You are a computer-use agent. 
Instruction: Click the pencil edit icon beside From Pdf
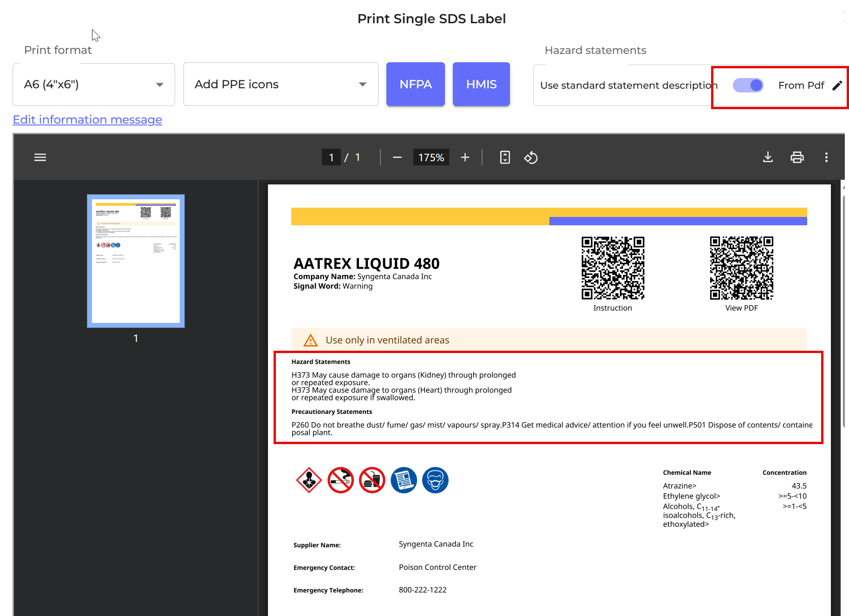pyautogui.click(x=837, y=85)
